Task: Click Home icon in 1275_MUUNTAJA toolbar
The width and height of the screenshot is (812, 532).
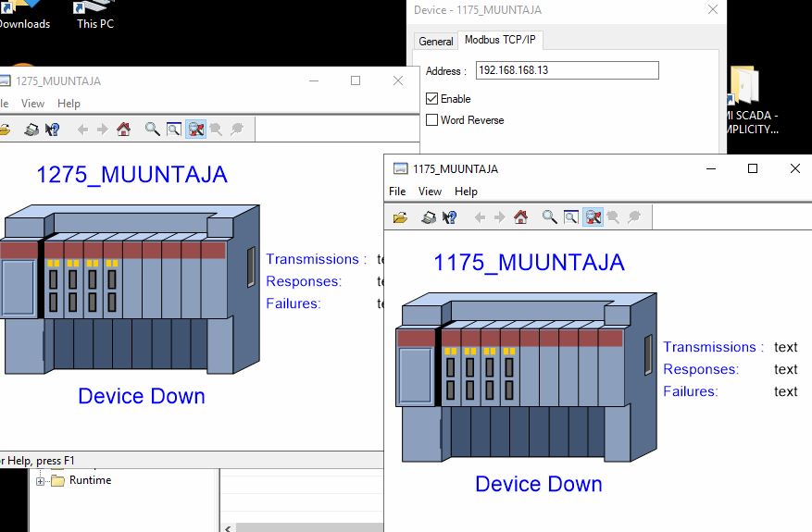Action: click(123, 130)
